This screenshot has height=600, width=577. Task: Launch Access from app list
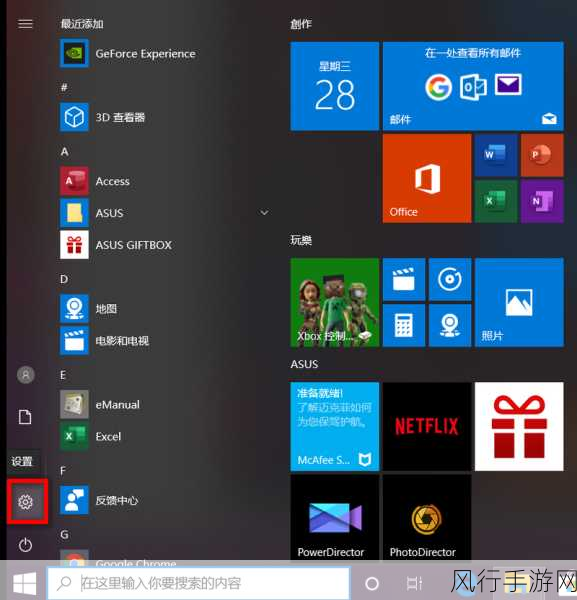(x=95, y=181)
